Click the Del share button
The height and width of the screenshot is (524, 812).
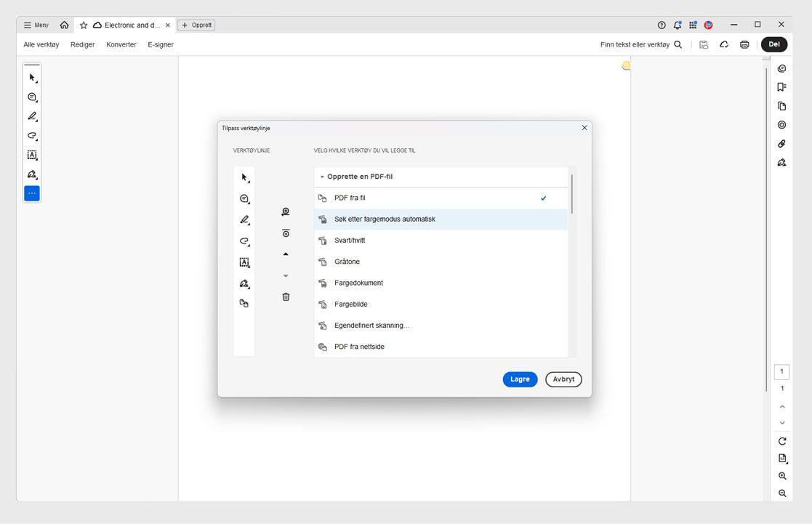(x=774, y=44)
